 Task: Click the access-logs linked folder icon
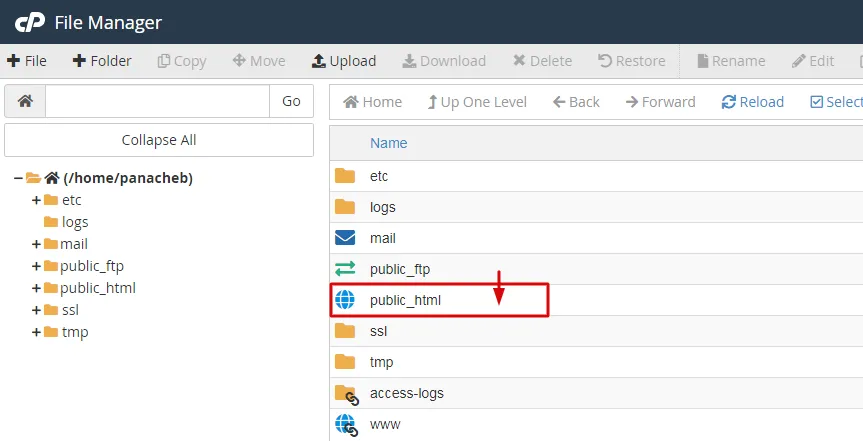tap(346, 393)
